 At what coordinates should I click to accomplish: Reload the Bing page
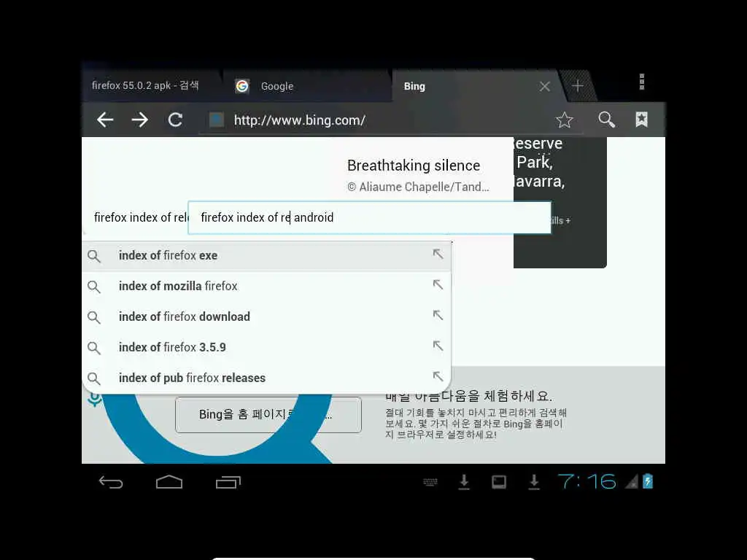[x=175, y=120]
